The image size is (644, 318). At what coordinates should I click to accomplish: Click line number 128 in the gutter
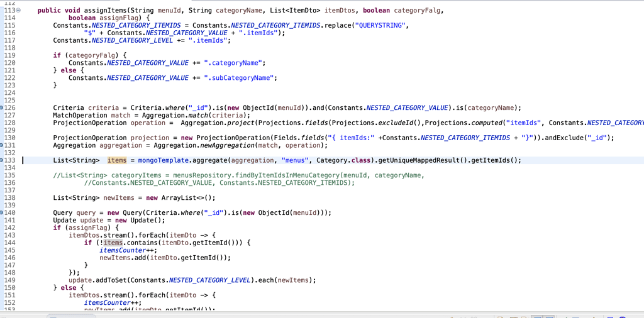coord(9,123)
